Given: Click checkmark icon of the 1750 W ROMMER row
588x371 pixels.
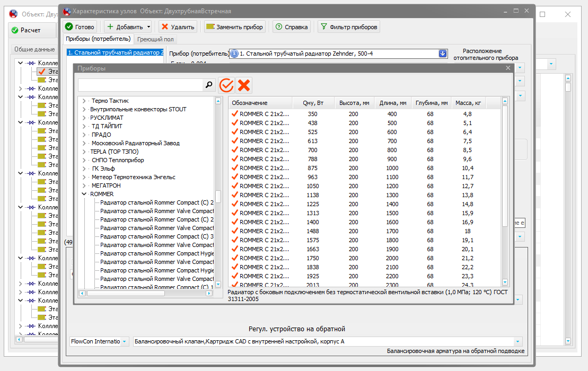Looking at the screenshot, I should click(x=235, y=258).
